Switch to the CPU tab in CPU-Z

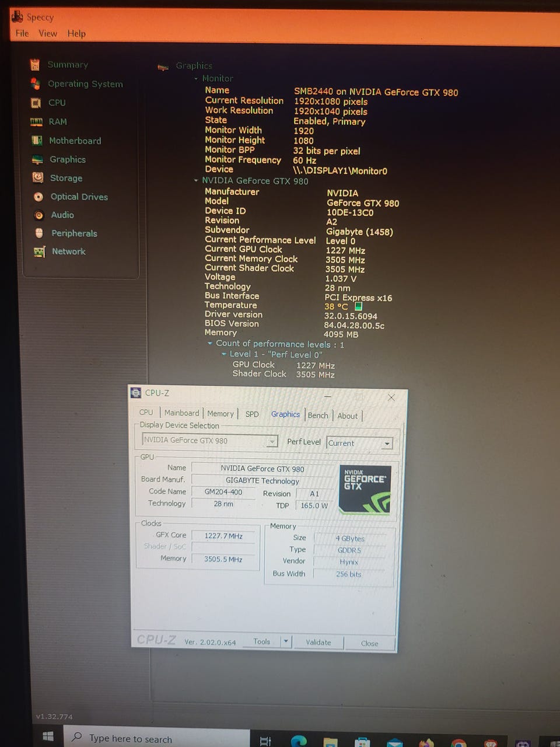tap(146, 412)
